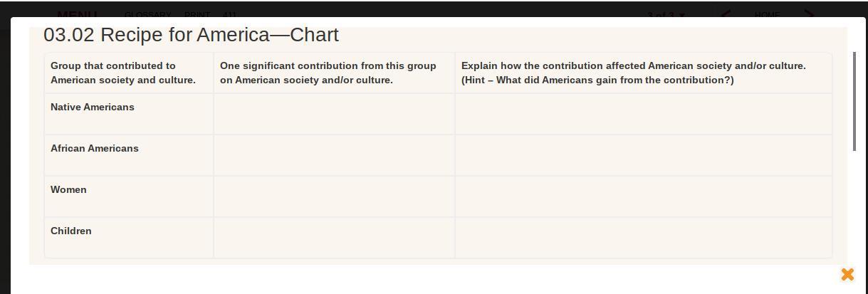This screenshot has height=294, width=868.
Task: Open the GLOSSARY link
Action: (x=147, y=14)
